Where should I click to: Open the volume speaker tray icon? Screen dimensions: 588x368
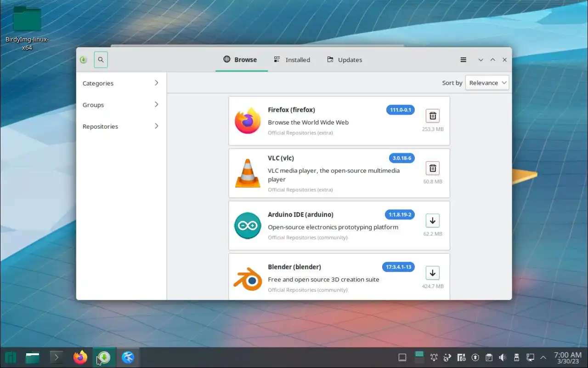(503, 357)
